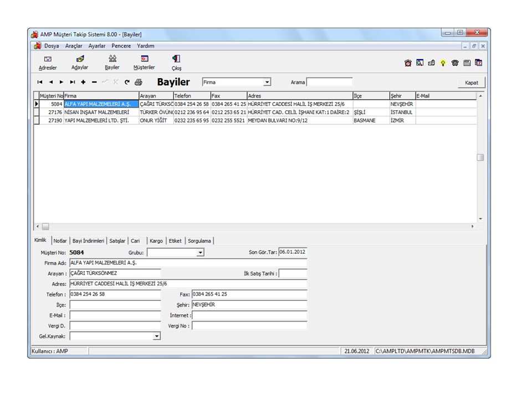This screenshot has width=532, height=399.
Task: Click the refresh record icon
Action: [x=127, y=82]
